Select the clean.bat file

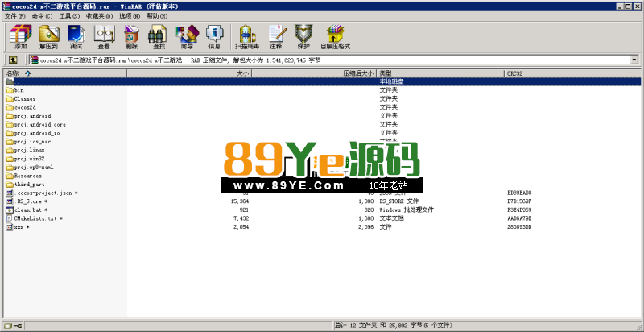pos(27,210)
